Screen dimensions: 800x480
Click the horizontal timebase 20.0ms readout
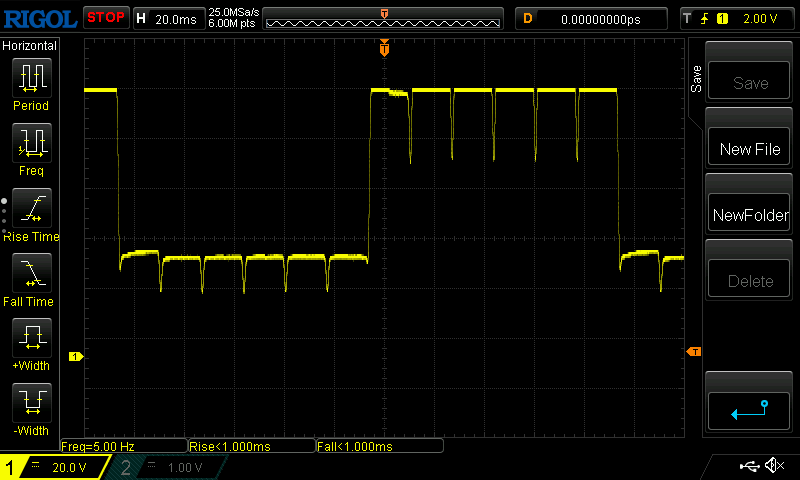click(x=176, y=19)
